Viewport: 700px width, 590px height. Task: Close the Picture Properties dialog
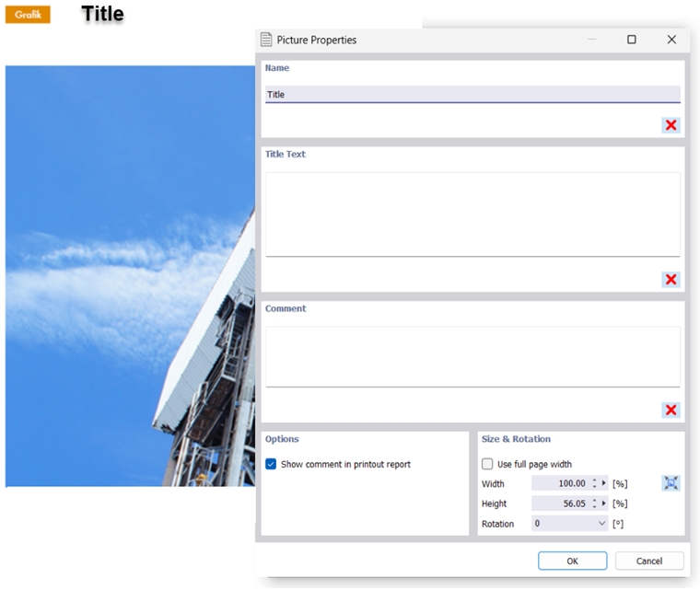click(x=671, y=40)
